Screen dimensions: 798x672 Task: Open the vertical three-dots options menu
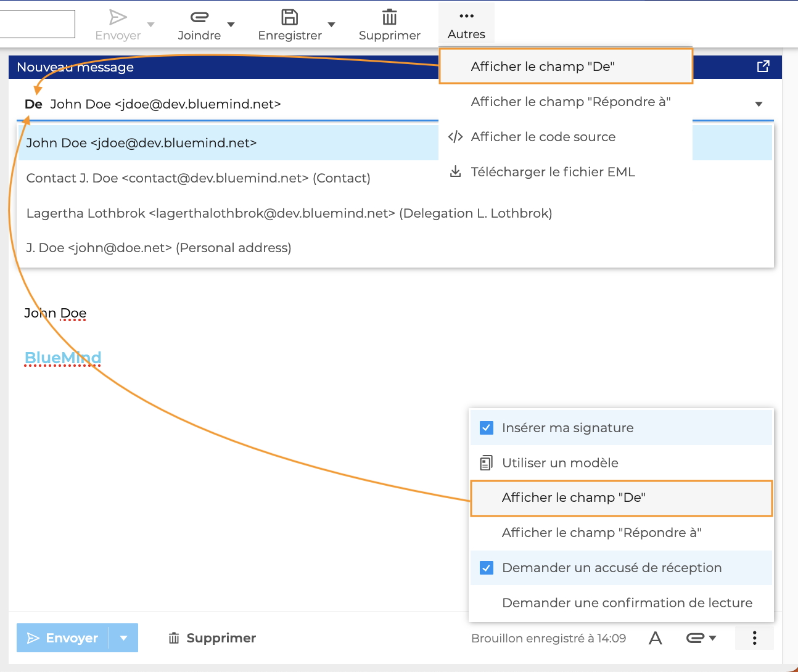pyautogui.click(x=754, y=638)
